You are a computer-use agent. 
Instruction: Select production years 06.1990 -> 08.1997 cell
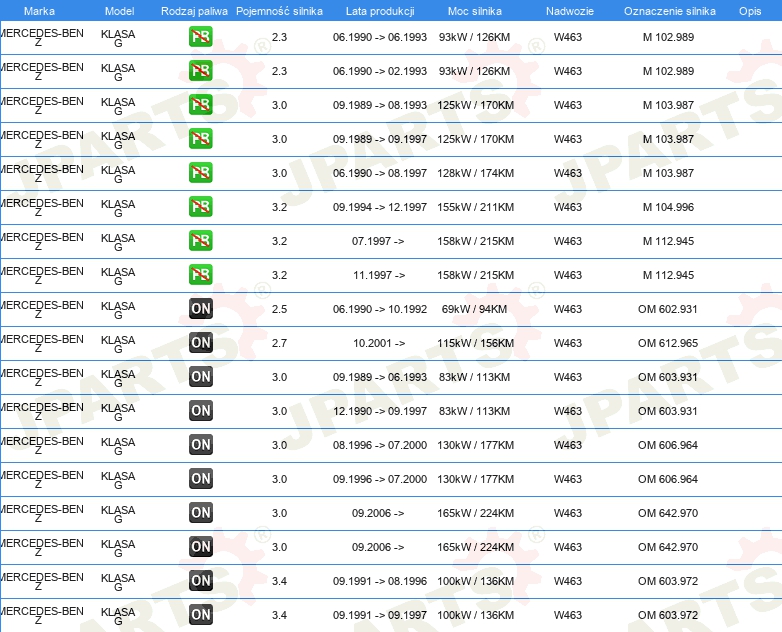click(x=380, y=173)
